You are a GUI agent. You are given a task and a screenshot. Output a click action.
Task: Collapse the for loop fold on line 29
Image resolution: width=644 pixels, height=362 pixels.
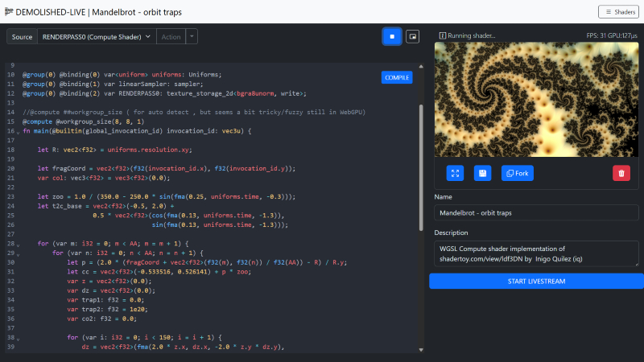pyautogui.click(x=18, y=253)
